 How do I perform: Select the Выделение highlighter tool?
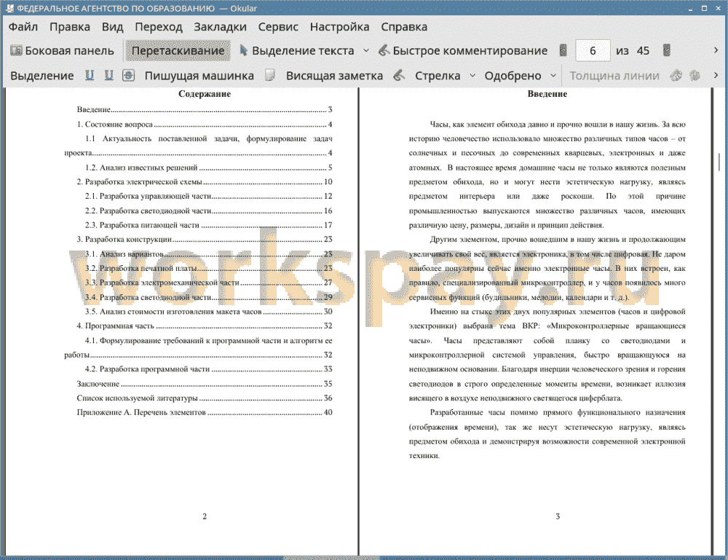(41, 76)
